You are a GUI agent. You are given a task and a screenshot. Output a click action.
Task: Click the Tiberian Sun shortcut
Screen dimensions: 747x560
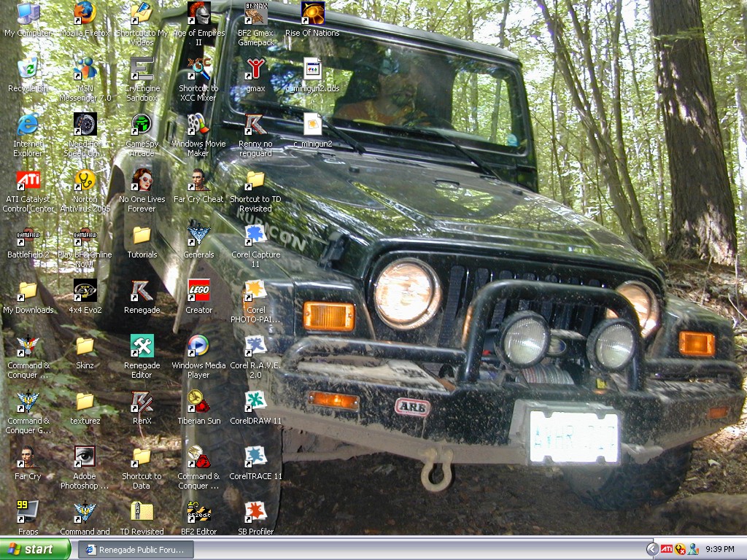(198, 402)
